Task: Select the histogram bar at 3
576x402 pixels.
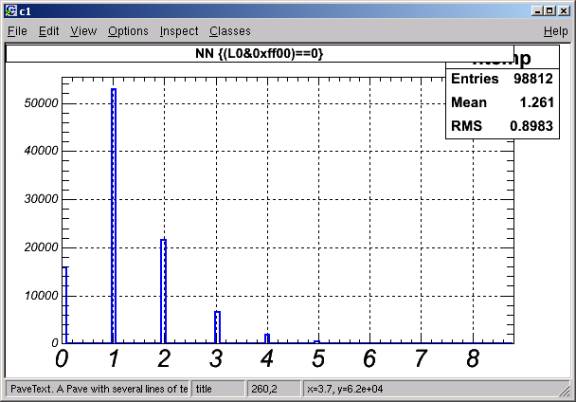Action: 217,327
